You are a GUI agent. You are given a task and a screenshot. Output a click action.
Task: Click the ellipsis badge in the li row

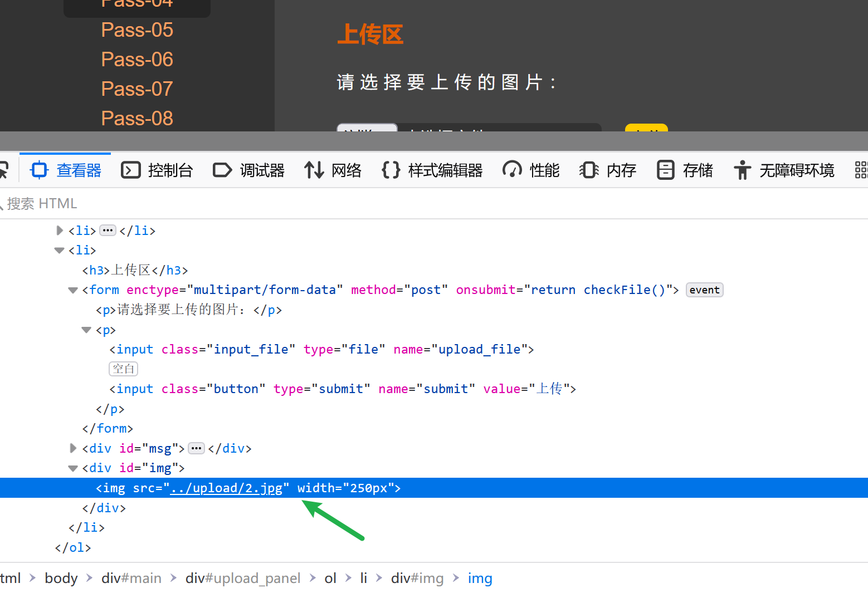coord(108,231)
